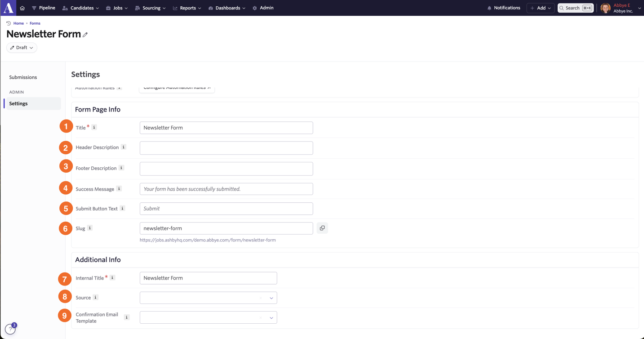
Task: Click the Ashby logo icon
Action: click(9, 8)
